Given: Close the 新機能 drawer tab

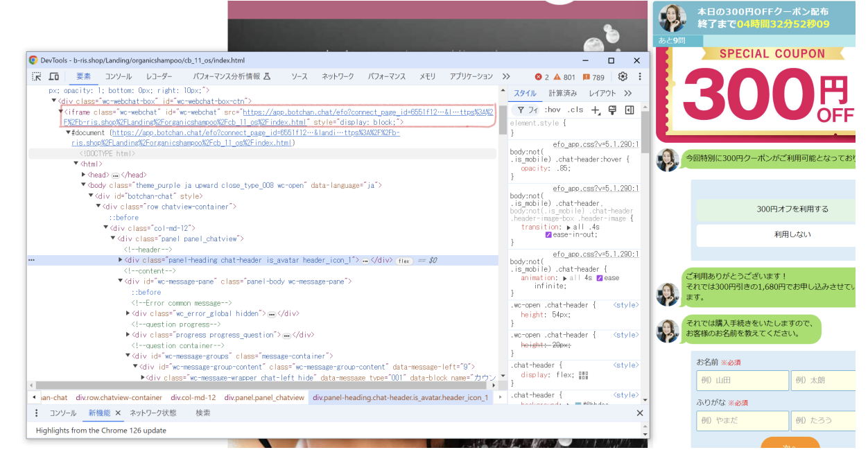Looking at the screenshot, I should (x=118, y=413).
